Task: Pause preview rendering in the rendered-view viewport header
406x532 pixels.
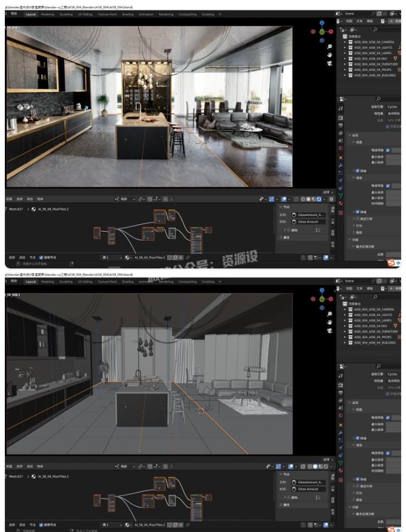Action: [x=331, y=199]
